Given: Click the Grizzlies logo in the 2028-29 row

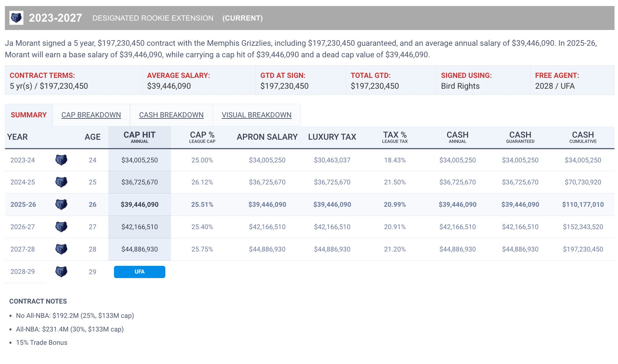Looking at the screenshot, I should click(61, 271).
